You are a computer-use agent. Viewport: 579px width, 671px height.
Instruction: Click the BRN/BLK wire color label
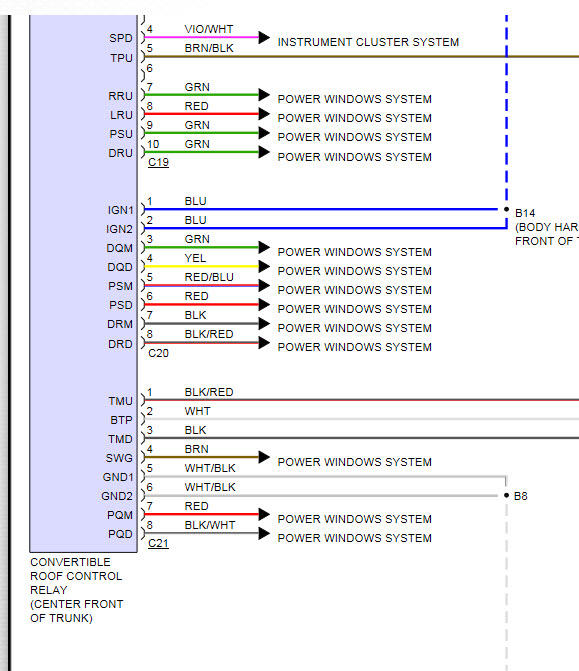pyautogui.click(x=209, y=48)
